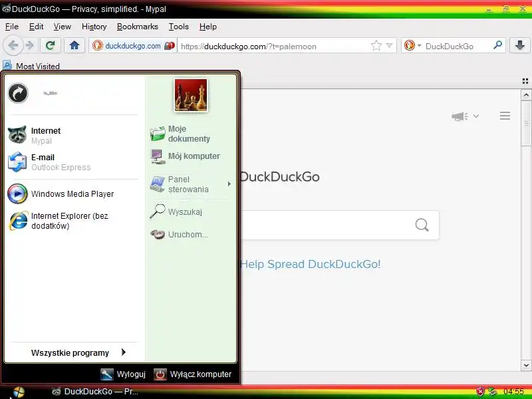Click the page scrollbar down arrow
This screenshot has height=399, width=532.
[x=526, y=365]
